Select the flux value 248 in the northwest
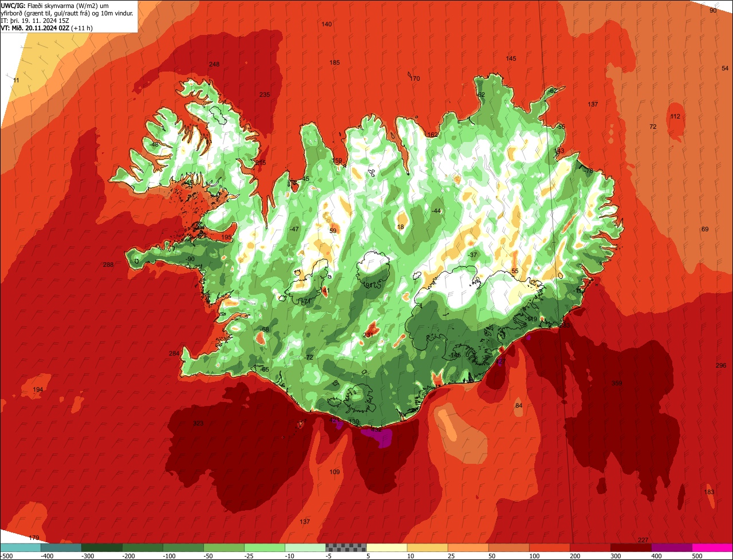Image resolution: width=733 pixels, height=560 pixels. [214, 64]
